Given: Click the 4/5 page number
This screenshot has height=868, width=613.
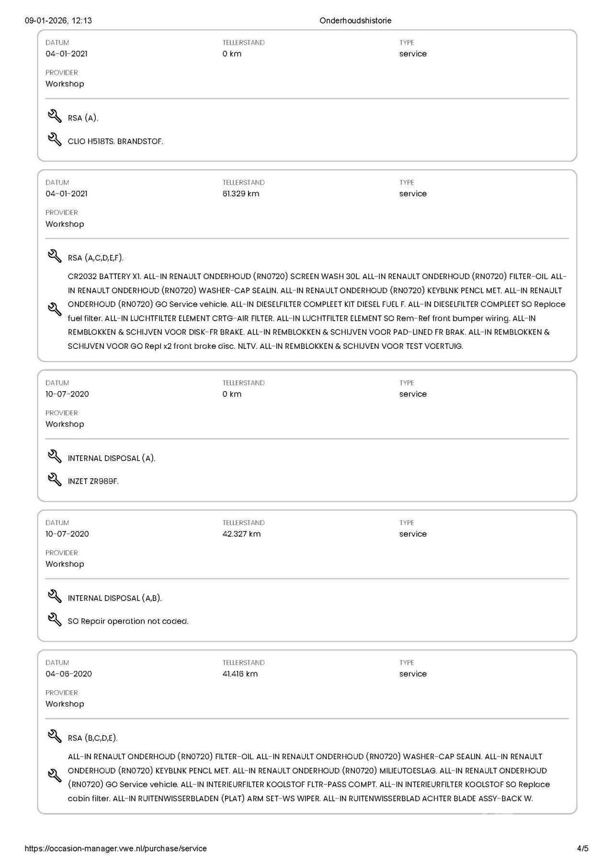Looking at the screenshot, I should 582,848.
